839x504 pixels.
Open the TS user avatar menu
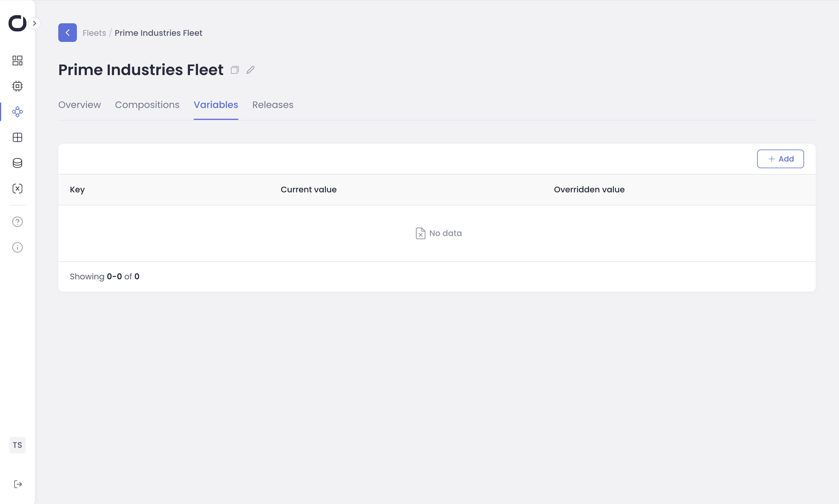point(17,445)
